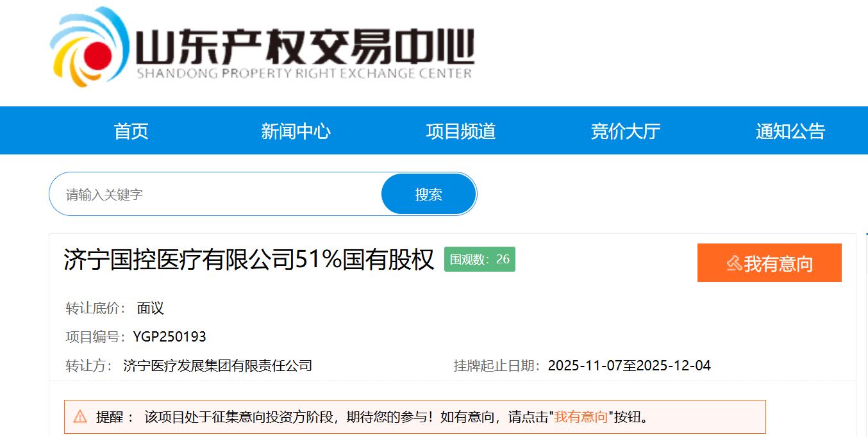Viewport: 868px width, 437px height.
Task: Click the warning triangle icon beside 提醒
Action: click(x=80, y=416)
